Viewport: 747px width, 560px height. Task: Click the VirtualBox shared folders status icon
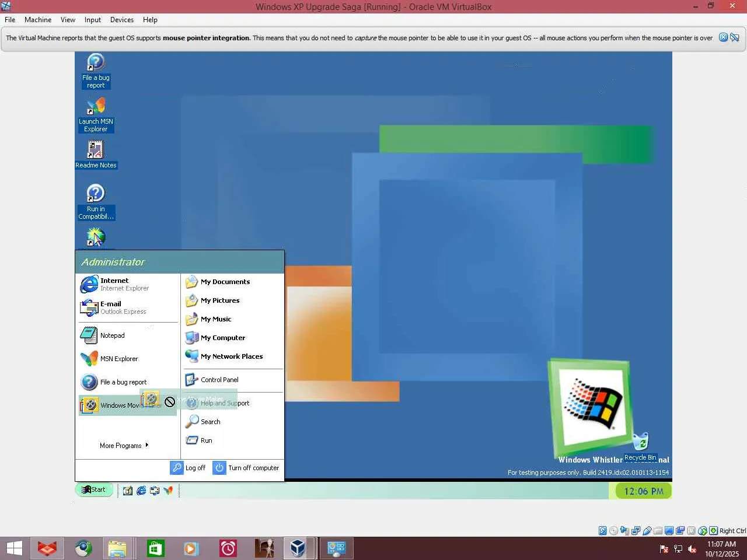tap(658, 531)
